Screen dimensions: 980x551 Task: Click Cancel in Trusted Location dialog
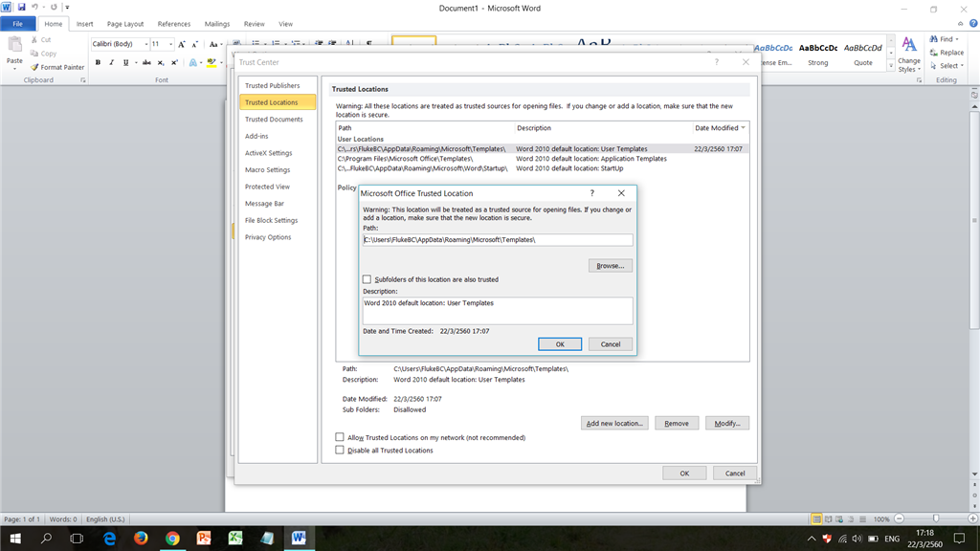[610, 344]
